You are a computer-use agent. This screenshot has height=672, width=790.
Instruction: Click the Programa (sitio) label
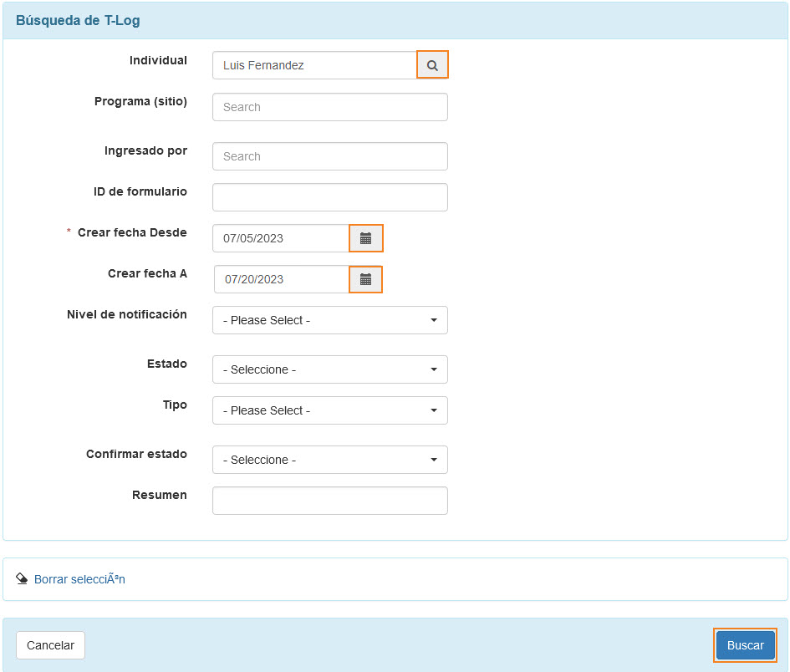click(140, 101)
